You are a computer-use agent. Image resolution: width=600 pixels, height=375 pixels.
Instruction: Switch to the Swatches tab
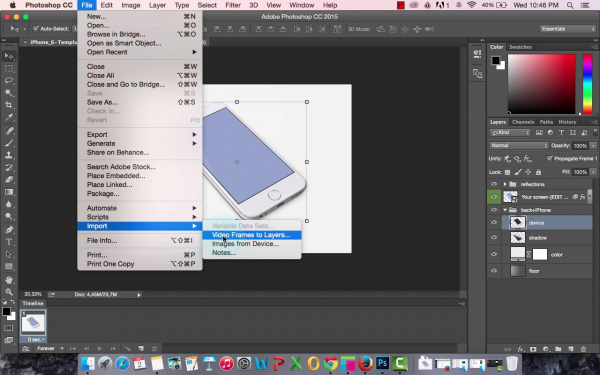point(520,47)
